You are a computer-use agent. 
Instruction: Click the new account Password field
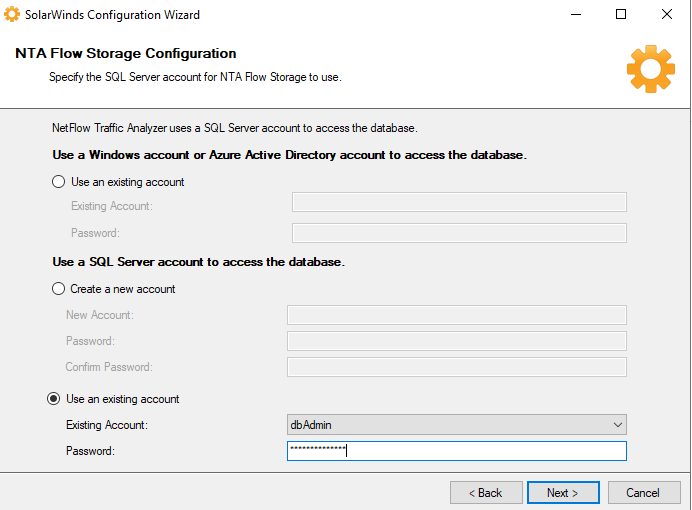tap(457, 341)
